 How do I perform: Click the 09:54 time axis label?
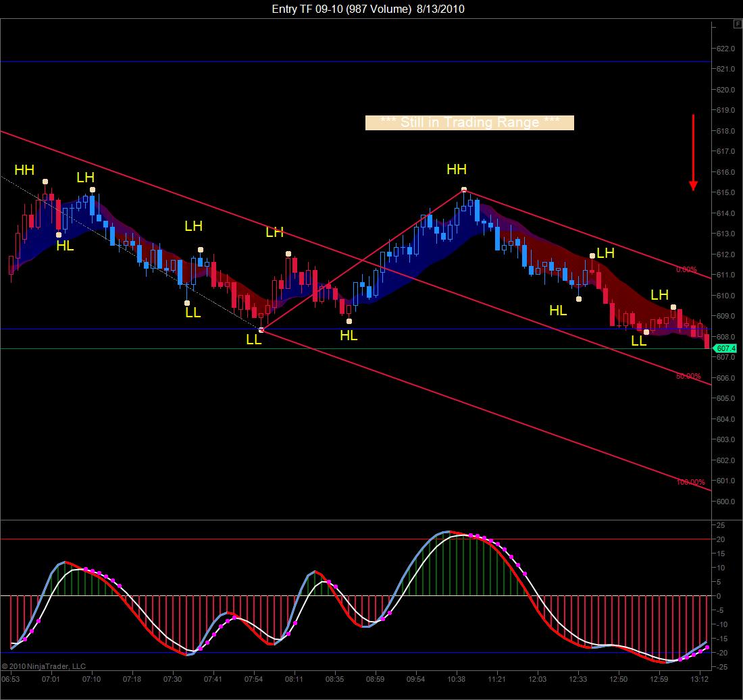tap(415, 679)
